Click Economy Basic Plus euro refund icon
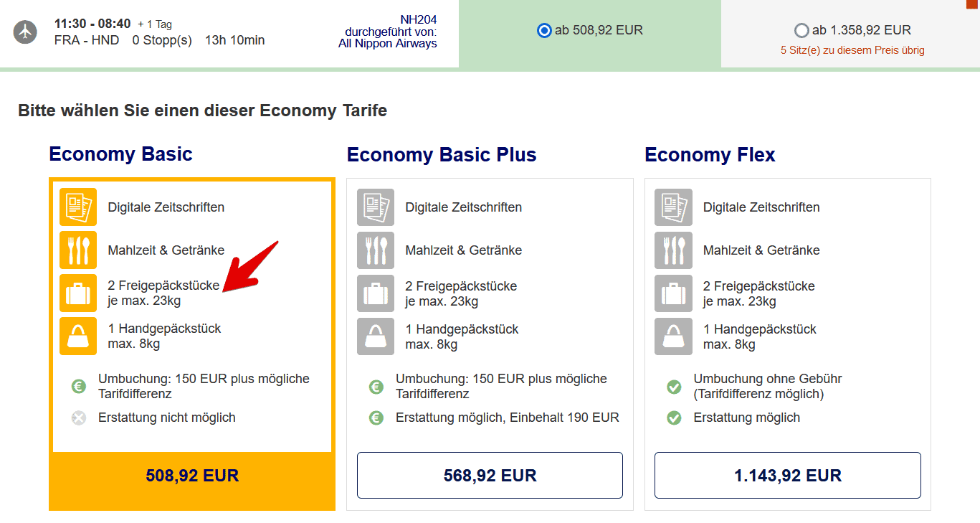 coord(376,418)
